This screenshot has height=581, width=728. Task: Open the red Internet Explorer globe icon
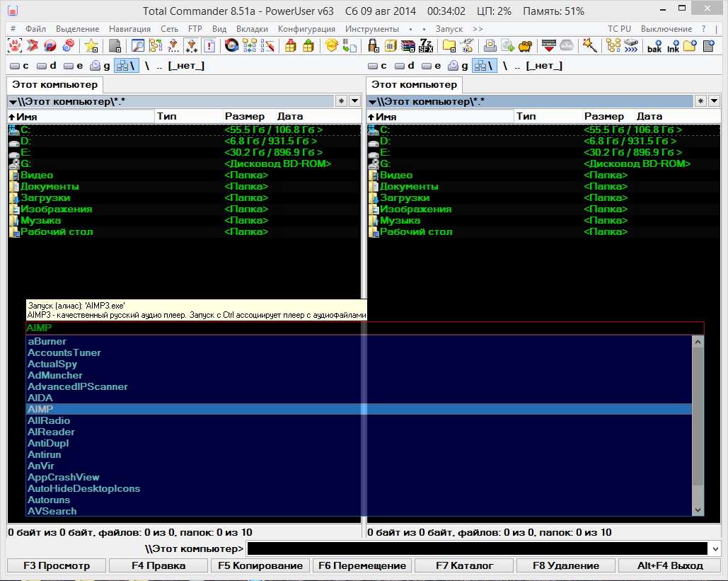(50, 45)
